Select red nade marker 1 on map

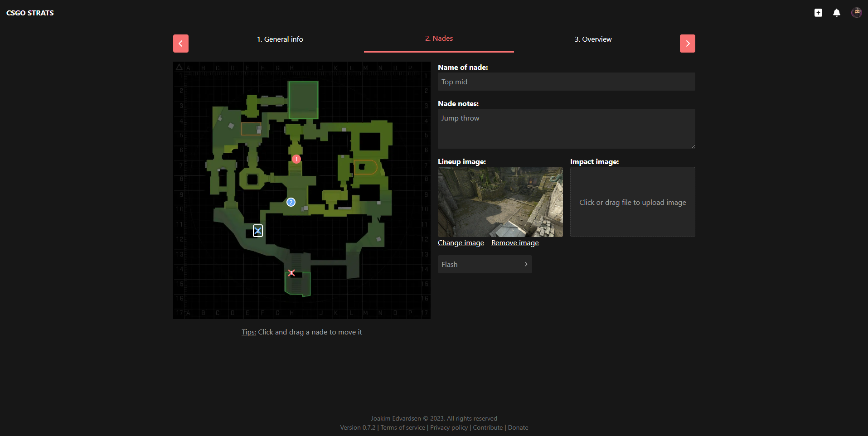click(x=296, y=159)
